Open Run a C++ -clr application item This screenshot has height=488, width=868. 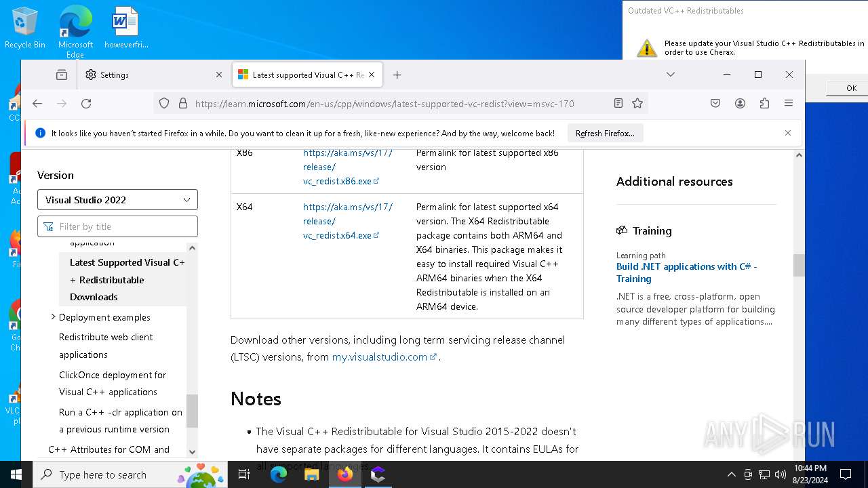click(121, 420)
